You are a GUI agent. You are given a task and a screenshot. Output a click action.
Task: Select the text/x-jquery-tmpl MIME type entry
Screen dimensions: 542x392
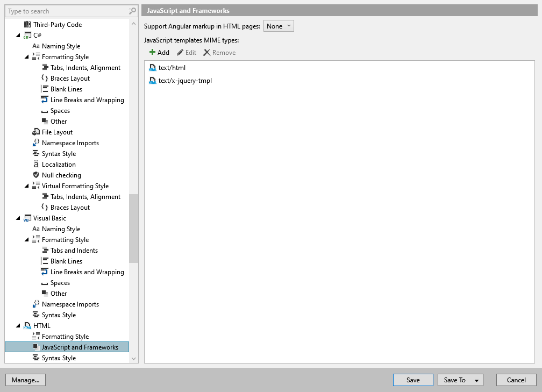pyautogui.click(x=185, y=81)
